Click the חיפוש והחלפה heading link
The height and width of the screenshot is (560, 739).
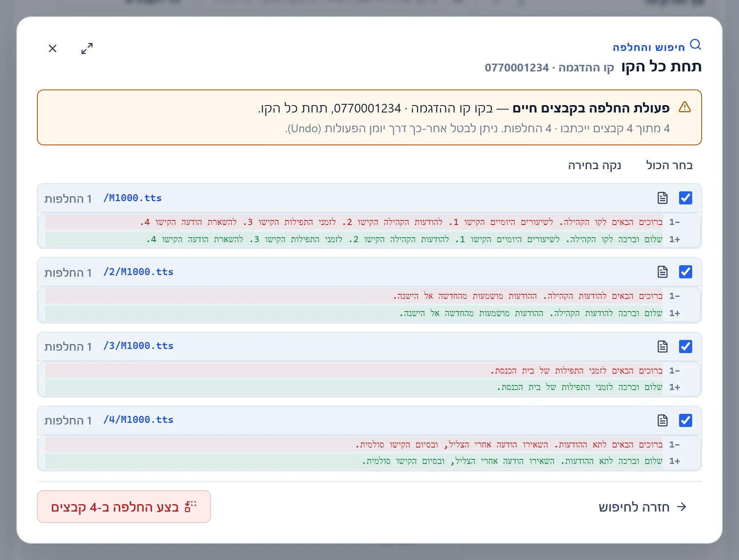coord(649,47)
